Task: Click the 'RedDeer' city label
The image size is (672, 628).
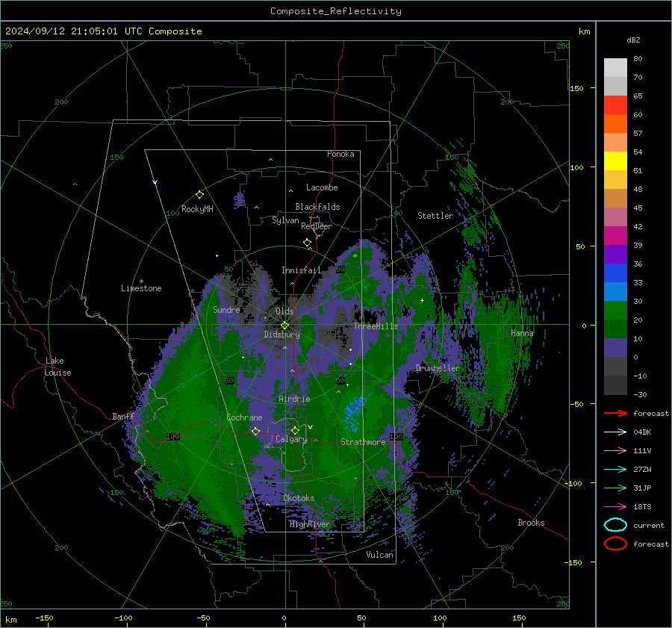Action: pos(317,226)
